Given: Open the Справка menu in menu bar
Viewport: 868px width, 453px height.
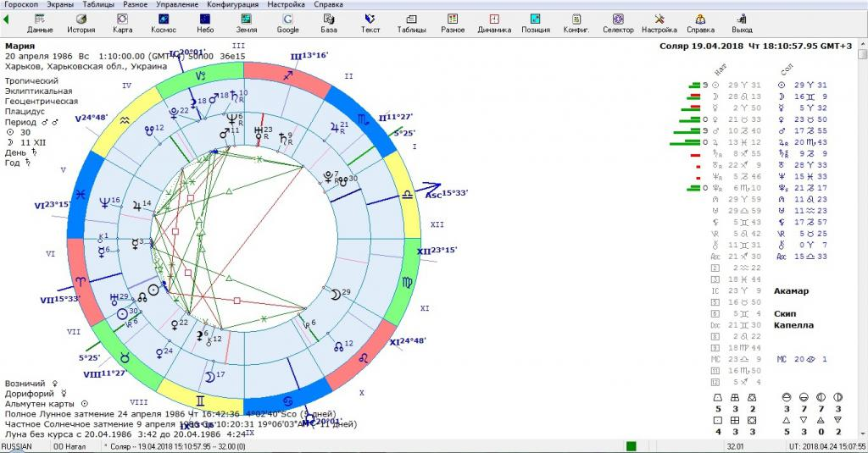Looking at the screenshot, I should pos(328,4).
